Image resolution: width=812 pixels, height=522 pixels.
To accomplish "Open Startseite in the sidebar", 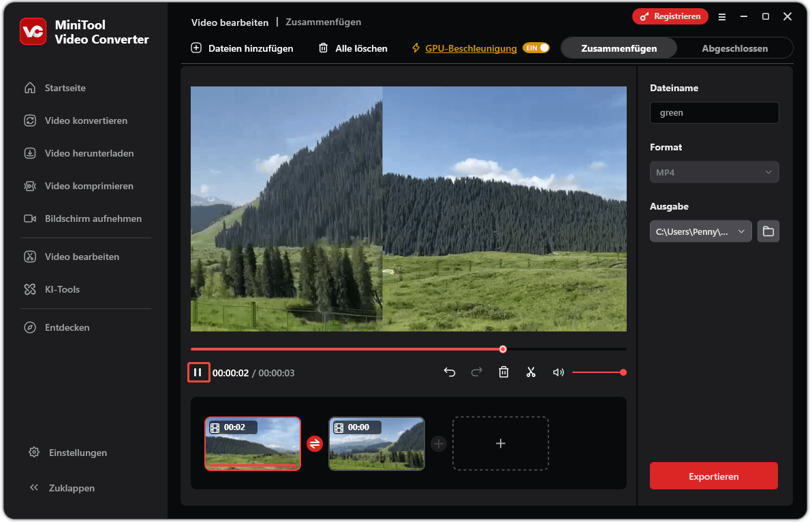I will click(x=55, y=88).
